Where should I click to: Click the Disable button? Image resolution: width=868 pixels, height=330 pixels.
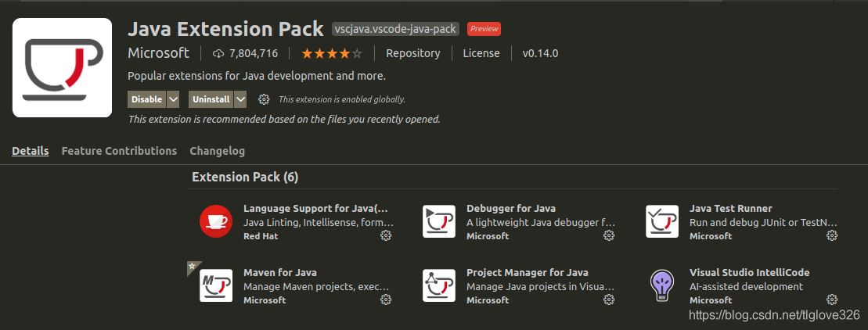tap(147, 99)
